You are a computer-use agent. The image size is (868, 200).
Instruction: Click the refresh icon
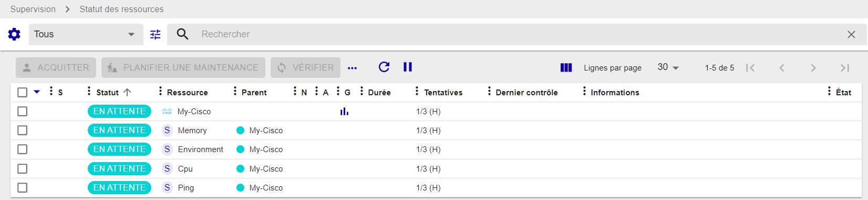click(x=384, y=67)
